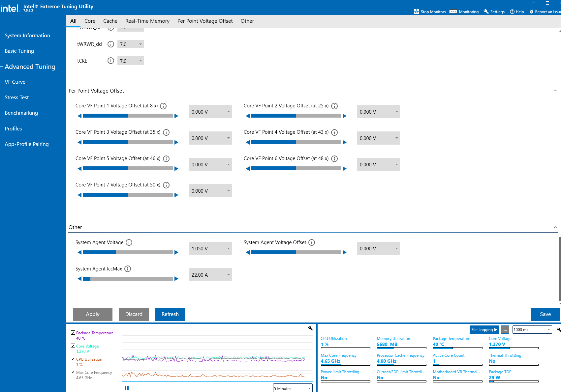Switch to the Core tab
561x392 pixels.
point(90,21)
